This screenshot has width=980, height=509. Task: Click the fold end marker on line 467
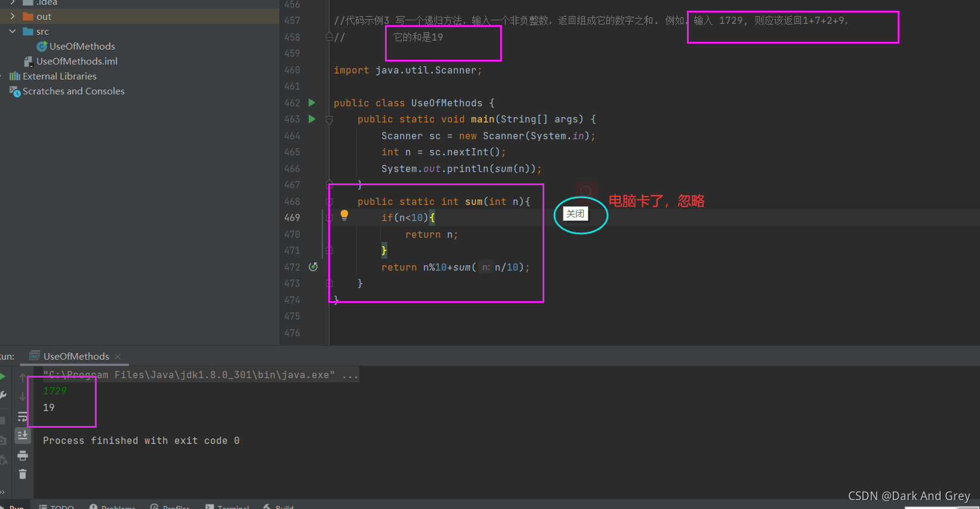[329, 183]
